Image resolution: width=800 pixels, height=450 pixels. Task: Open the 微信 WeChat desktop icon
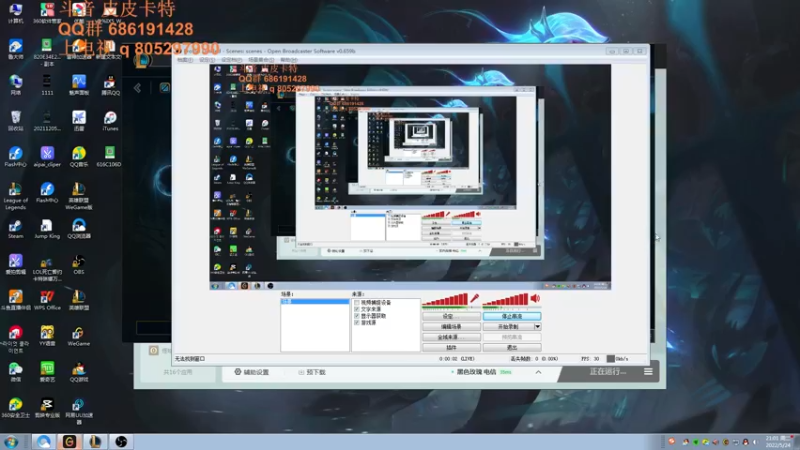click(15, 372)
